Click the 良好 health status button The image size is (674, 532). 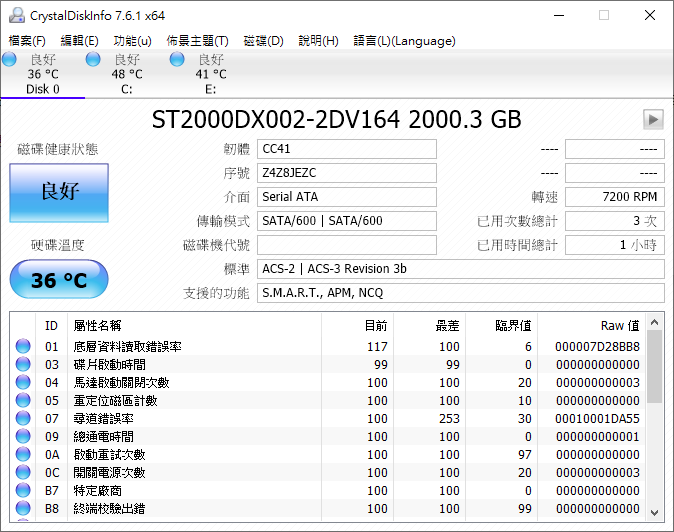click(59, 193)
